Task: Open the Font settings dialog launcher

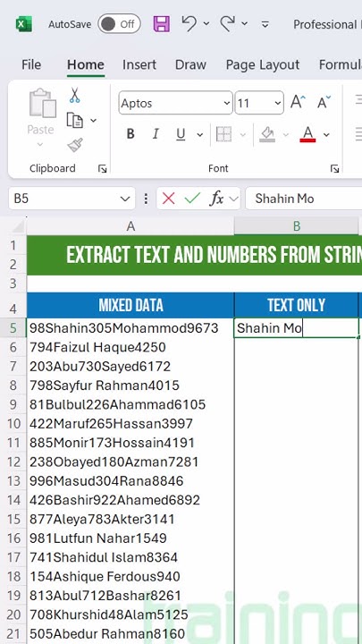Action: pyautogui.click(x=334, y=169)
